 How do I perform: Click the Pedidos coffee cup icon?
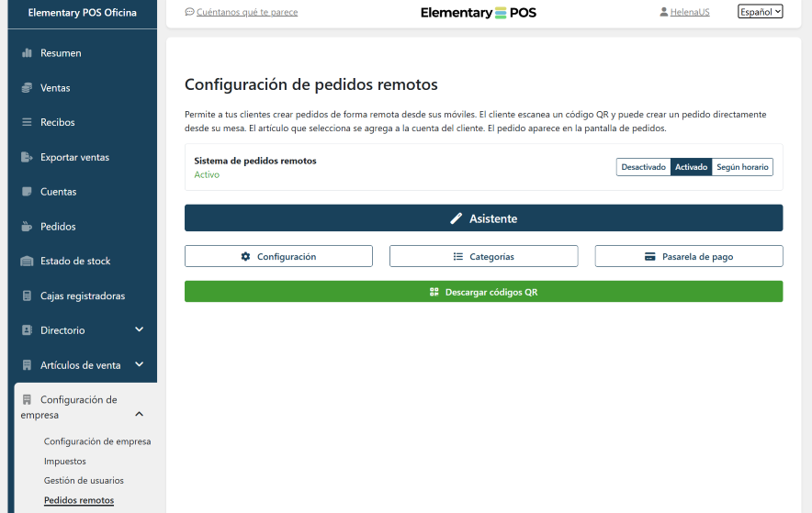pos(27,227)
